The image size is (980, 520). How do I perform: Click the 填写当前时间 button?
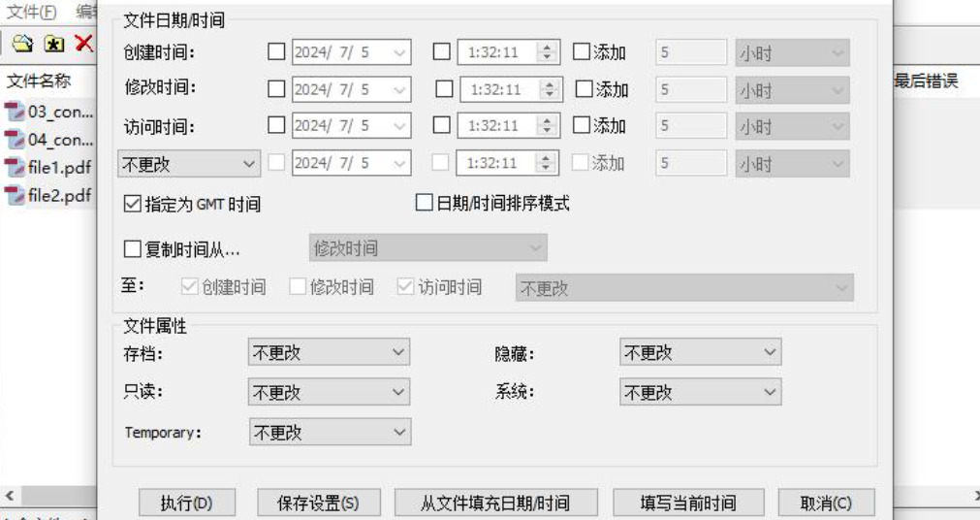(688, 504)
